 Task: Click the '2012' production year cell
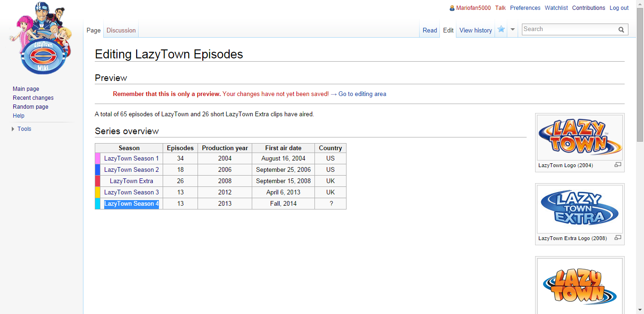pyautogui.click(x=225, y=193)
